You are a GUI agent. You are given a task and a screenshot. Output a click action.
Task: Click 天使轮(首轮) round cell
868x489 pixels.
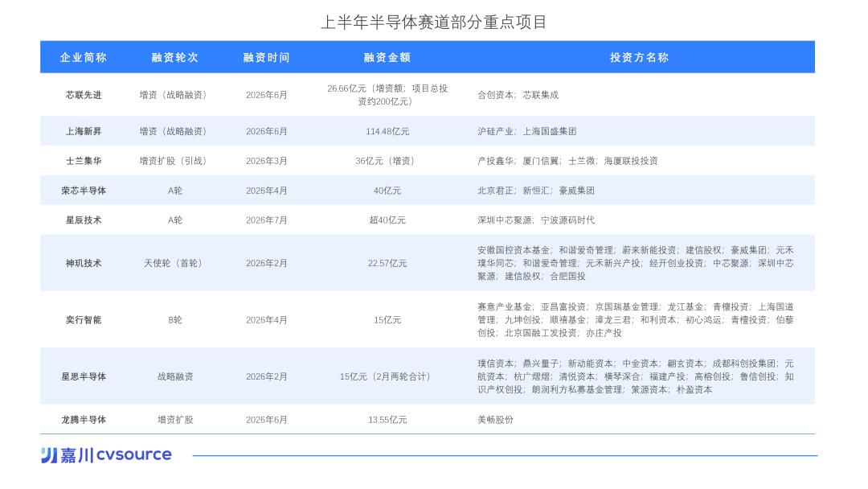pyautogui.click(x=175, y=263)
